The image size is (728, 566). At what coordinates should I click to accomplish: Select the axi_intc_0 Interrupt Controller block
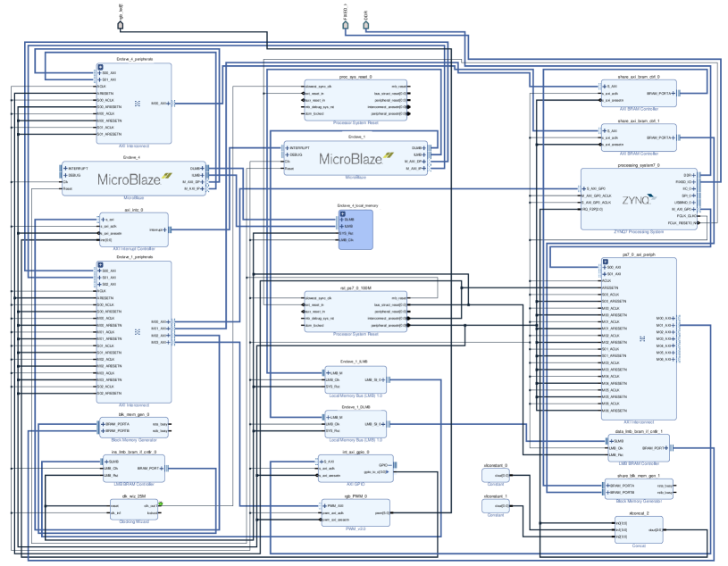coord(133,229)
